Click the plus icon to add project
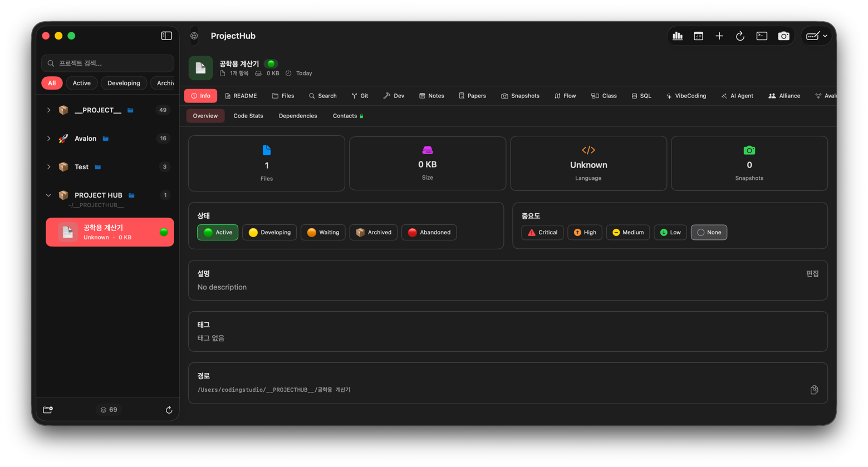 pyautogui.click(x=719, y=36)
